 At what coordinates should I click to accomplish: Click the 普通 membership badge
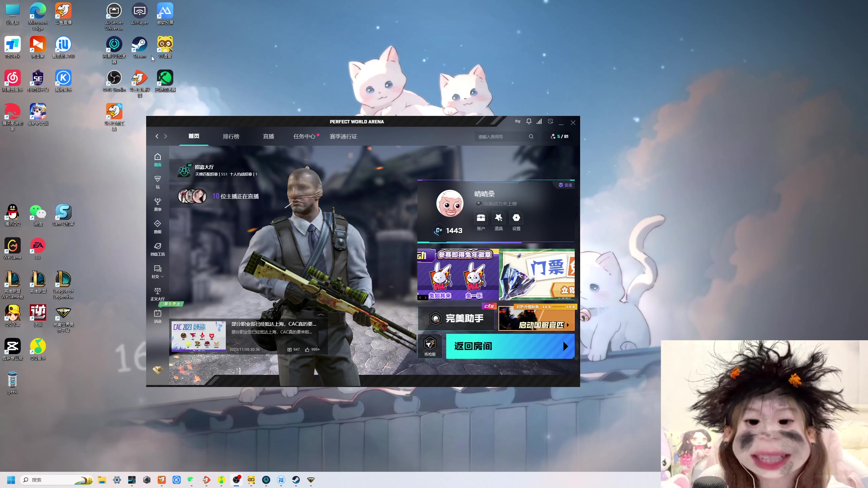565,185
